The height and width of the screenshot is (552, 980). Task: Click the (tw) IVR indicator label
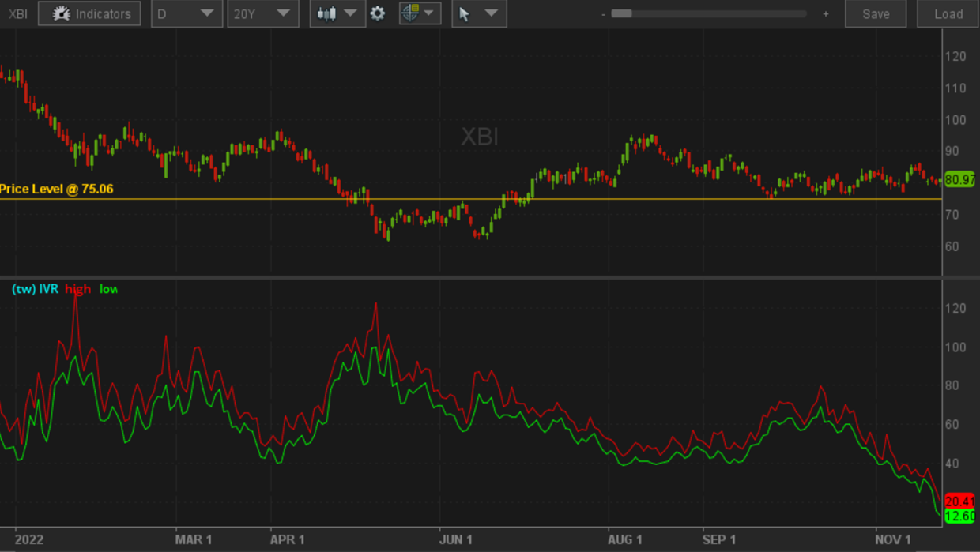35,289
